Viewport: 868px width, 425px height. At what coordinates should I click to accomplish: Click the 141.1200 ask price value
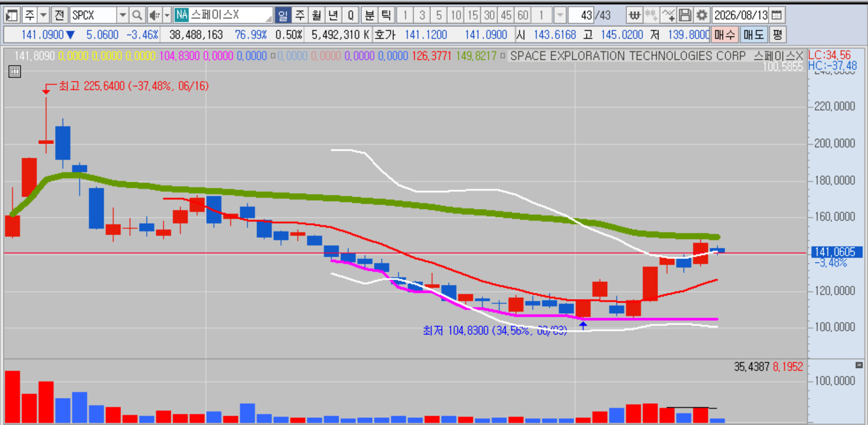426,35
